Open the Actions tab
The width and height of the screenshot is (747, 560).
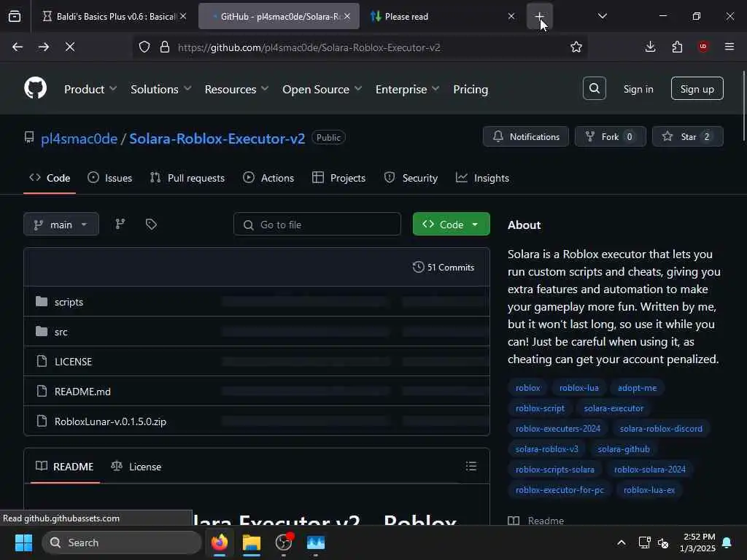(268, 178)
